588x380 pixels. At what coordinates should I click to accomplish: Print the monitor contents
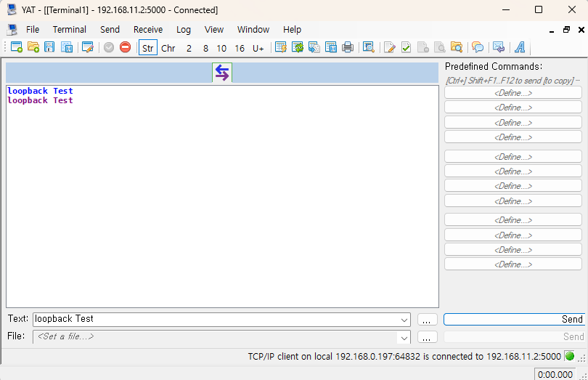(x=348, y=47)
